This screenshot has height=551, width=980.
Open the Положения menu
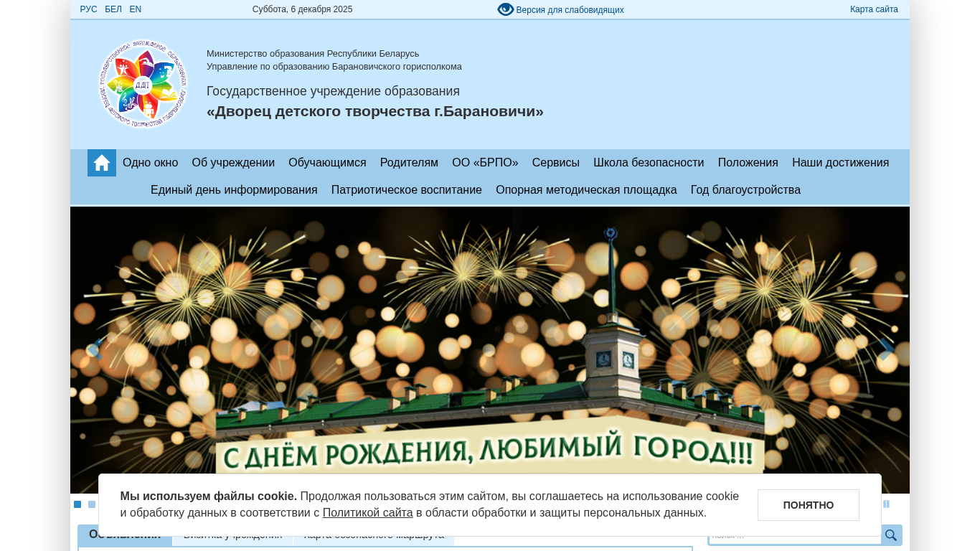(x=748, y=163)
